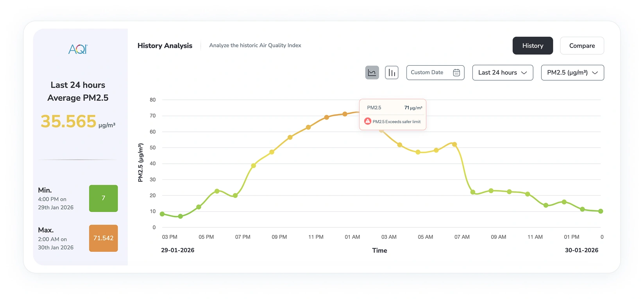This screenshot has height=299, width=644.
Task: Click the Max. label in sidebar
Action: coord(46,230)
